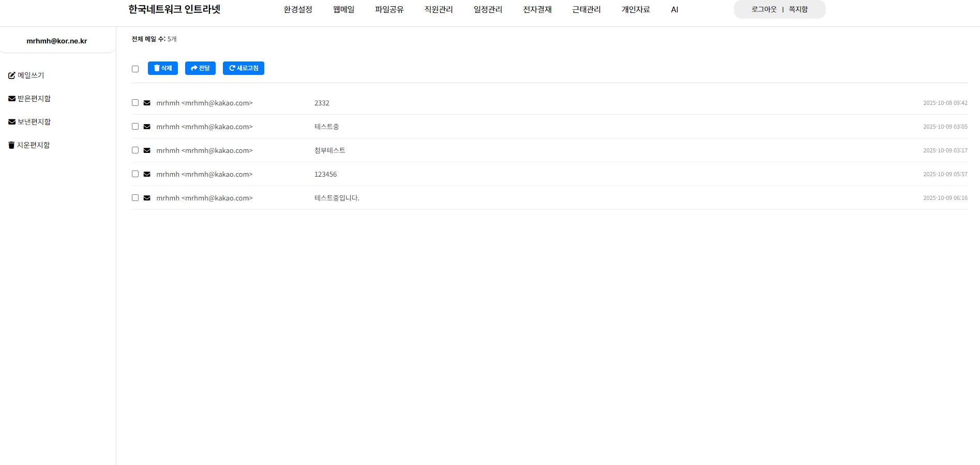Check the box for the 2332 mail
The width and height of the screenshot is (980, 465).
pyautogui.click(x=135, y=103)
